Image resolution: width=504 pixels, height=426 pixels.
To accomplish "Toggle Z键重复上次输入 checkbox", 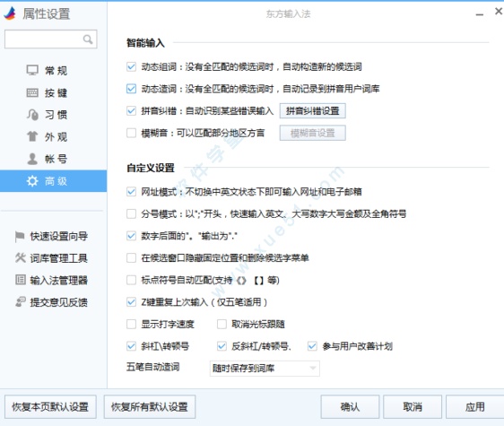I will point(131,302).
